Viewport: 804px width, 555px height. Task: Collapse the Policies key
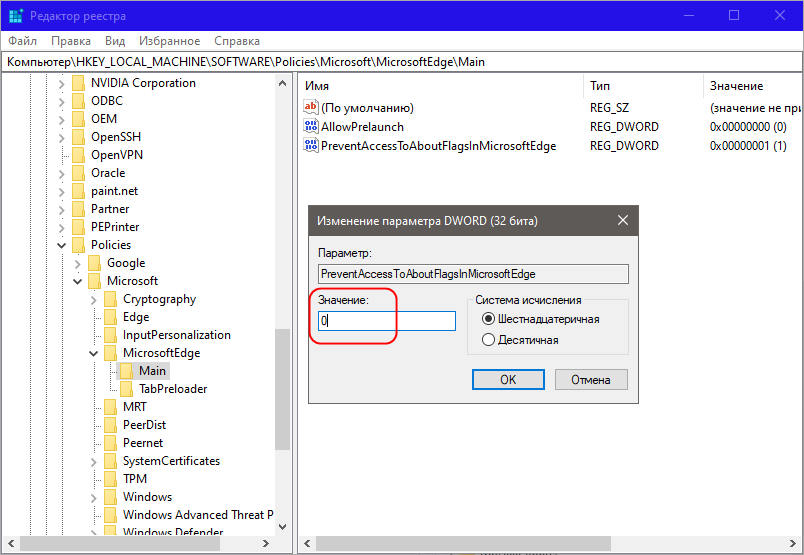[x=62, y=245]
